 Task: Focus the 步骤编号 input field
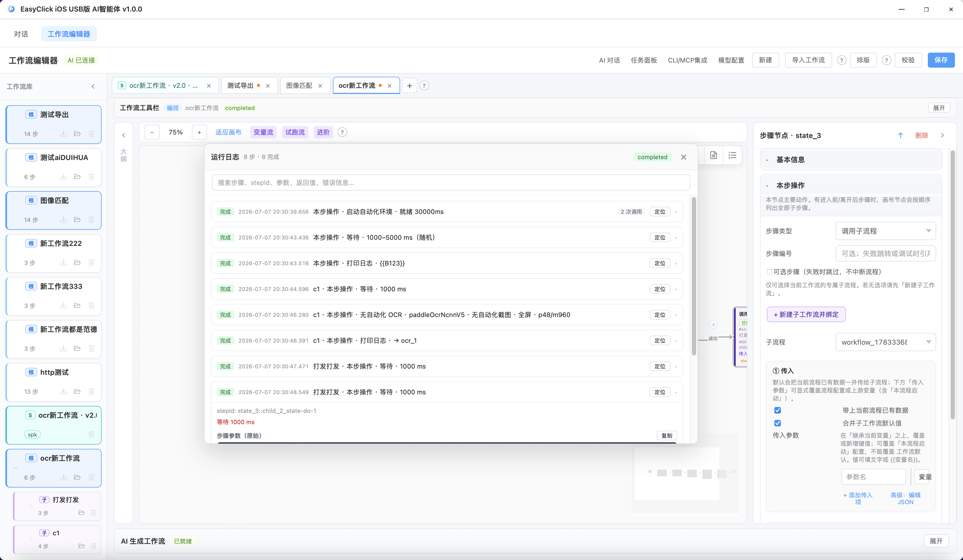pos(885,253)
